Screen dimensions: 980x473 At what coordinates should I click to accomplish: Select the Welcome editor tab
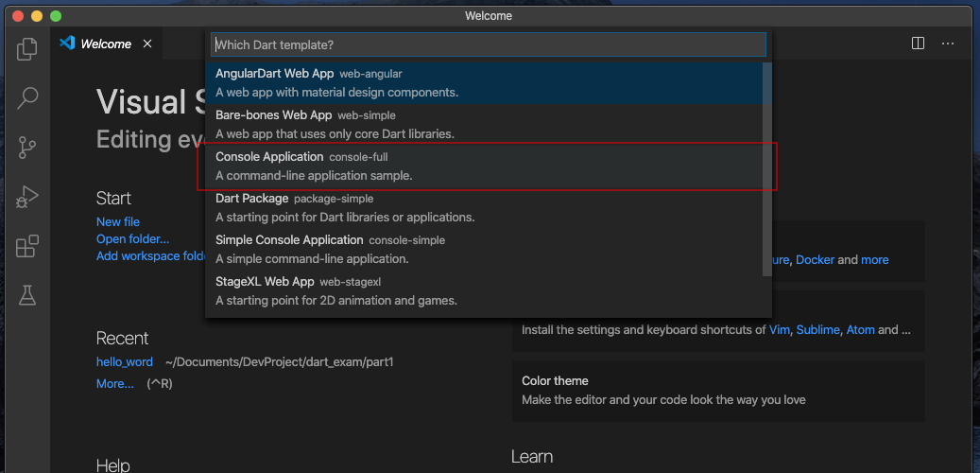[106, 44]
